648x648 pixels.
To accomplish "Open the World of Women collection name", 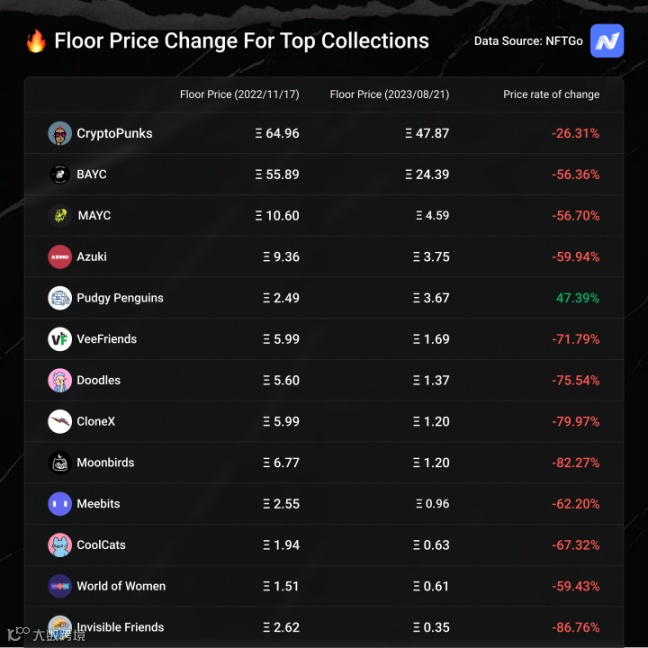I will 121,586.
